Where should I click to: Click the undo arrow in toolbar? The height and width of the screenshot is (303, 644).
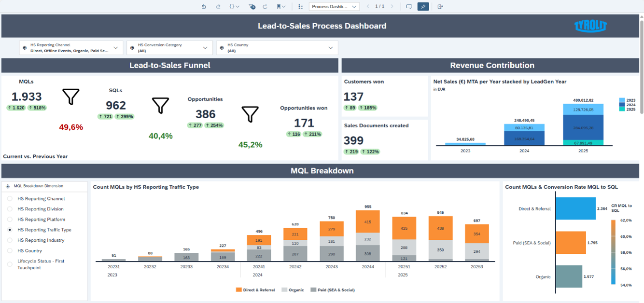coord(204,7)
